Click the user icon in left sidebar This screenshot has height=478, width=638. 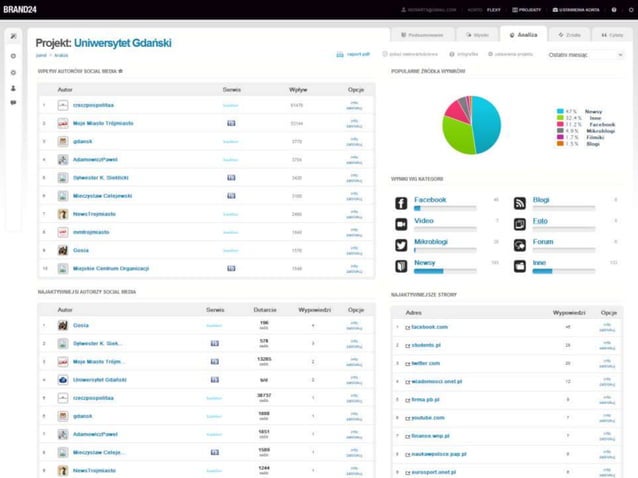point(13,88)
